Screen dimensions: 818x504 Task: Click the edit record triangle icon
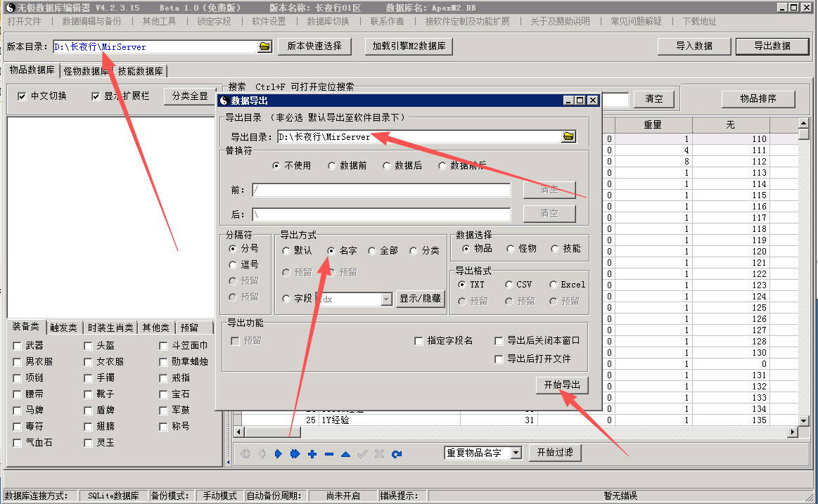tap(345, 454)
